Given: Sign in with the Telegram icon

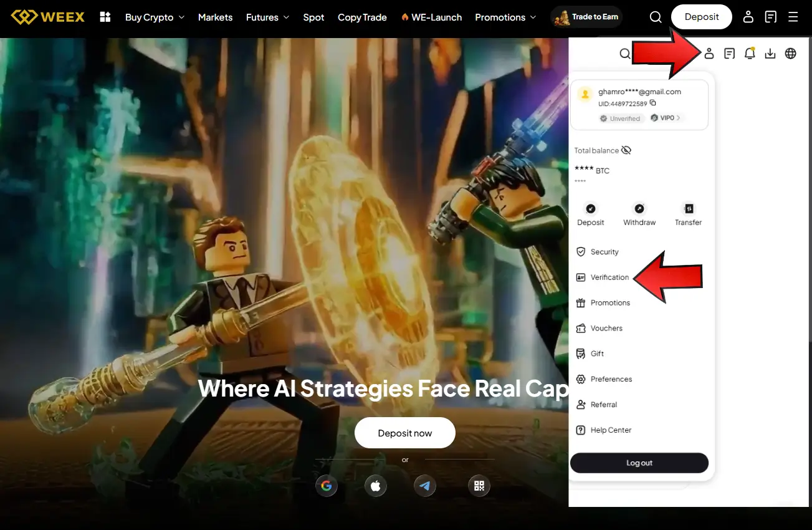Looking at the screenshot, I should [425, 486].
